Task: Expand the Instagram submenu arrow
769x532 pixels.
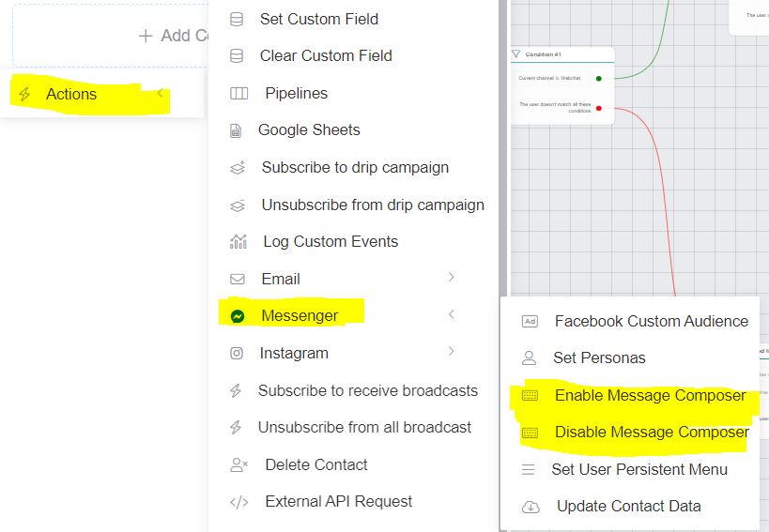Action: point(452,351)
